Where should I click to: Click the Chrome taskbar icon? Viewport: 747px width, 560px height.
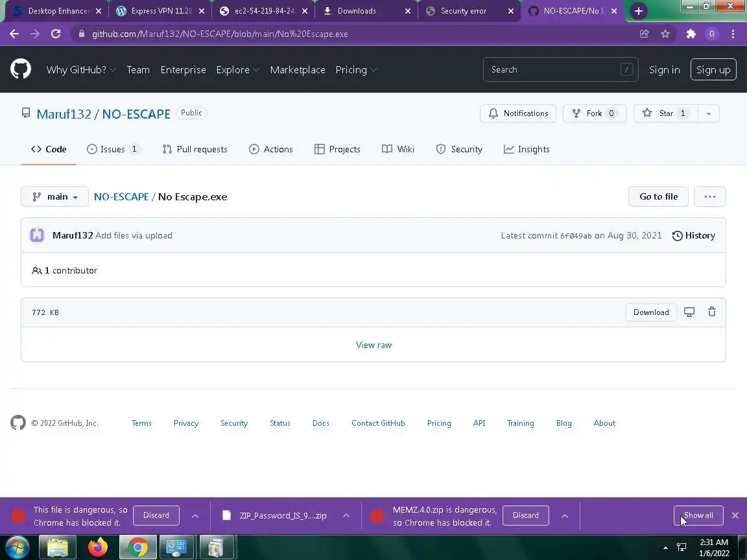point(137,548)
